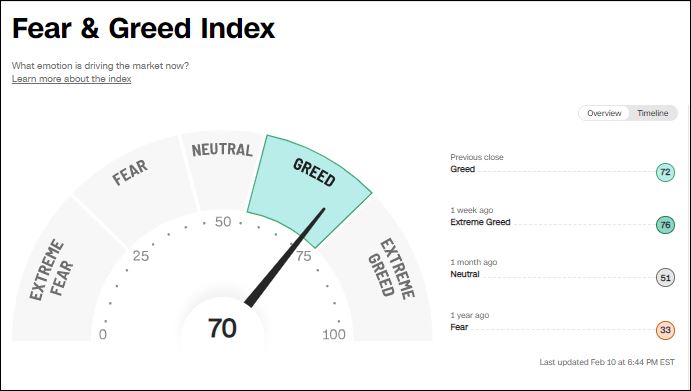Click the 1 week ago Extreme Greed label
Image resolution: width=691 pixels, height=391 pixels.
(480, 222)
